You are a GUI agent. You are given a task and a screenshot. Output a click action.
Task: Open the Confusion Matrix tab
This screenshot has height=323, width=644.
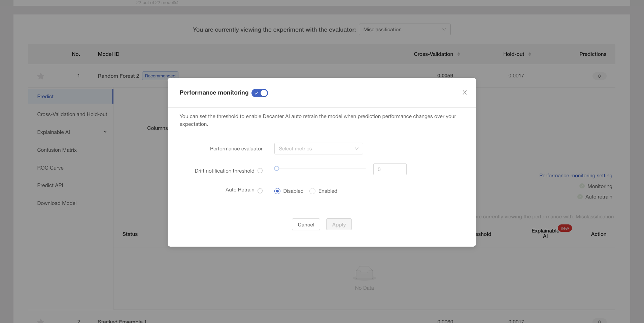coord(57,150)
